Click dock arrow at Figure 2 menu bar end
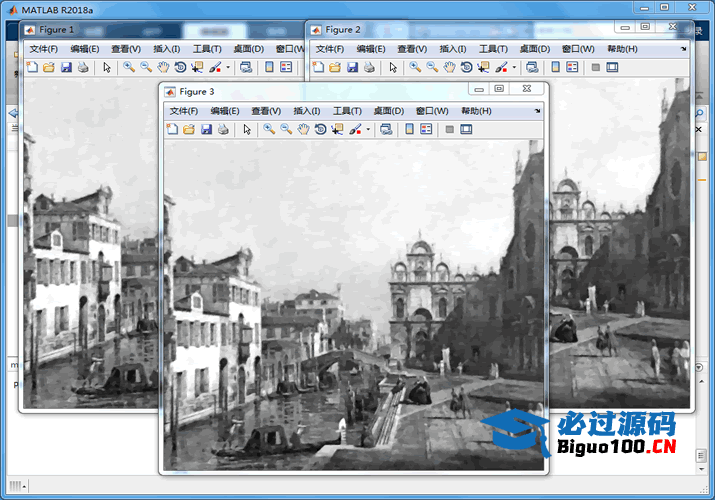This screenshot has width=715, height=500. pos(684,49)
